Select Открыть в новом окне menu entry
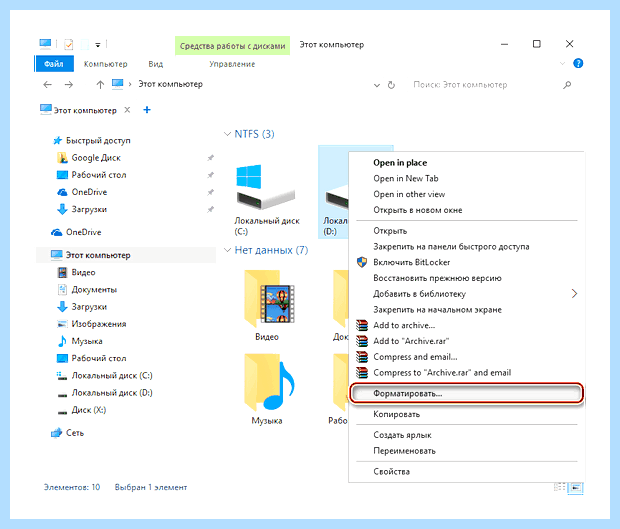Viewport: 620px width, 529px height. 418,210
